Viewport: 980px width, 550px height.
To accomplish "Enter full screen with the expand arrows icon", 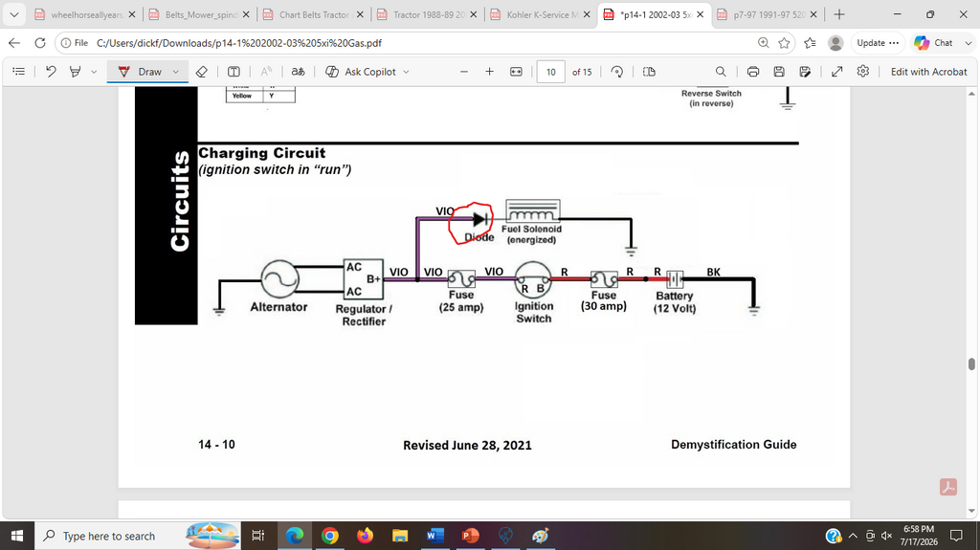I will (836, 72).
